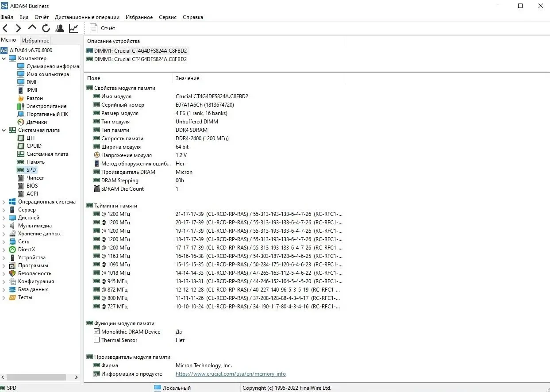This screenshot has width=550, height=392.
Task: Select DIMM3 Crucial module entry
Action: [140, 59]
